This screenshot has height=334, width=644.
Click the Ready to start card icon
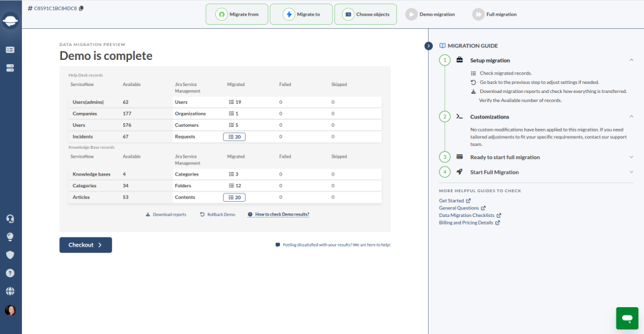460,157
